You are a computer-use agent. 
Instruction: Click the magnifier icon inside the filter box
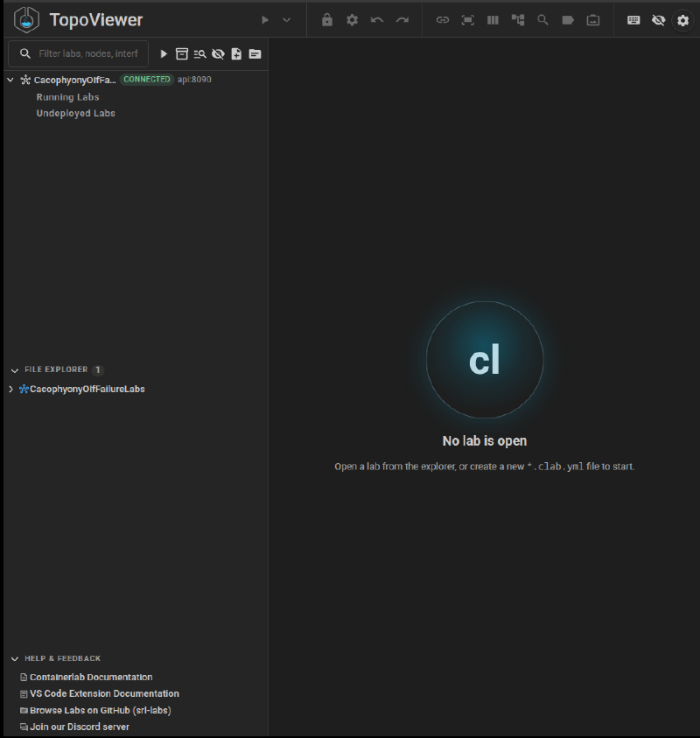click(x=25, y=53)
